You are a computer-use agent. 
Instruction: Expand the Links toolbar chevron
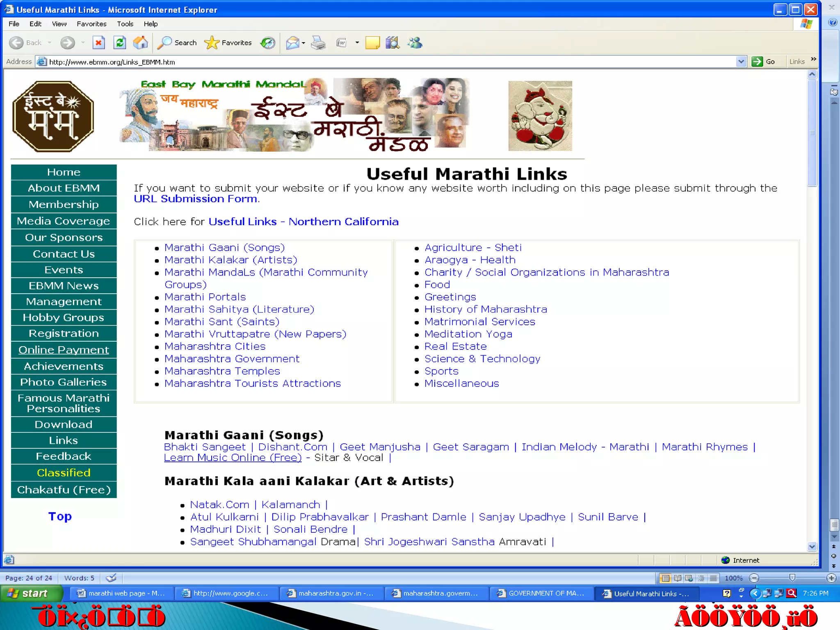813,60
